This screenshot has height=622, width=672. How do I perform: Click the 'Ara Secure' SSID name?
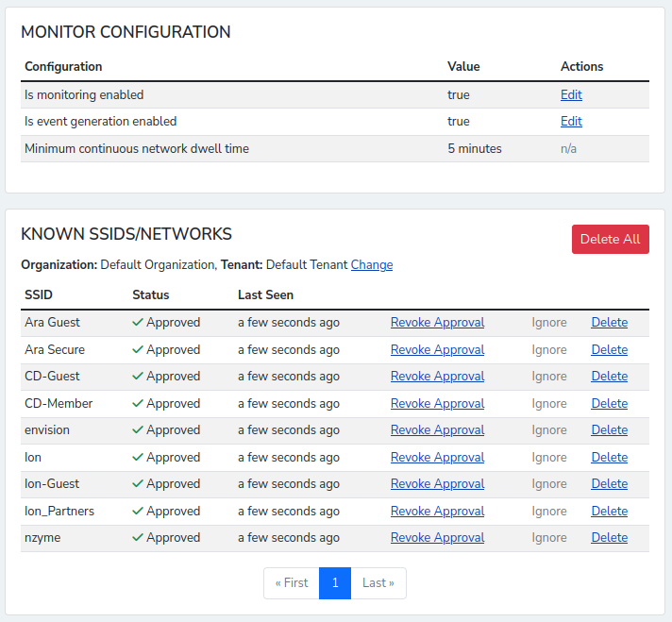55,350
